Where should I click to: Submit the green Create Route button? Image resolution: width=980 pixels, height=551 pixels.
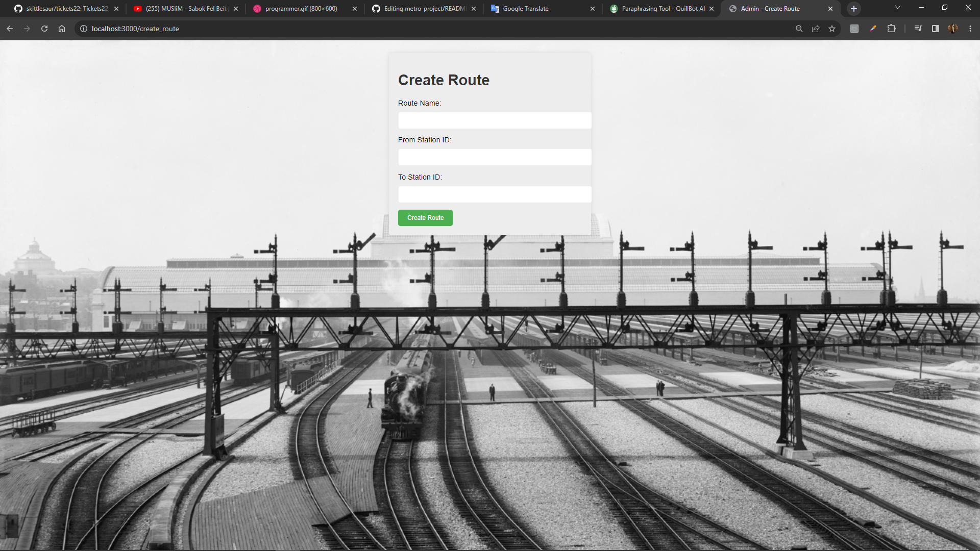pyautogui.click(x=425, y=218)
